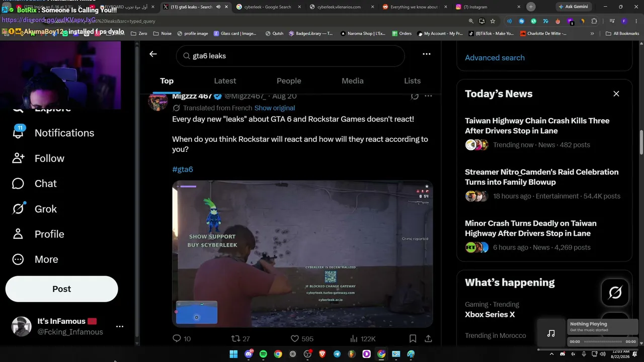644x362 pixels.
Task: Open the Noise bookmarks folder
Action: pos(162,34)
